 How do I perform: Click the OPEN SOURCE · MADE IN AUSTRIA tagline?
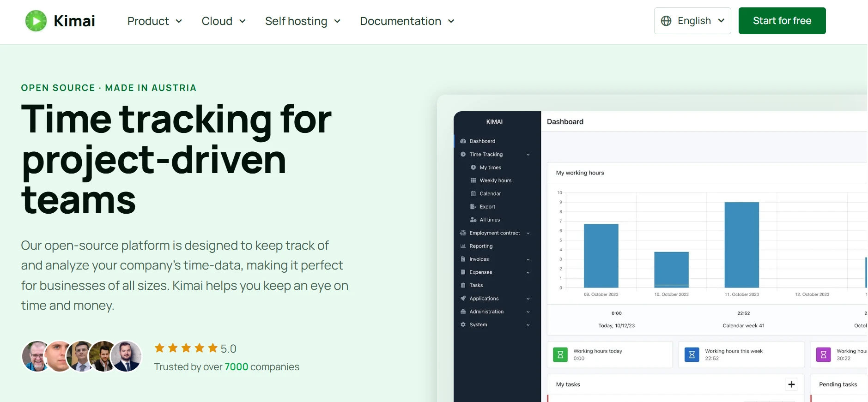coord(109,88)
